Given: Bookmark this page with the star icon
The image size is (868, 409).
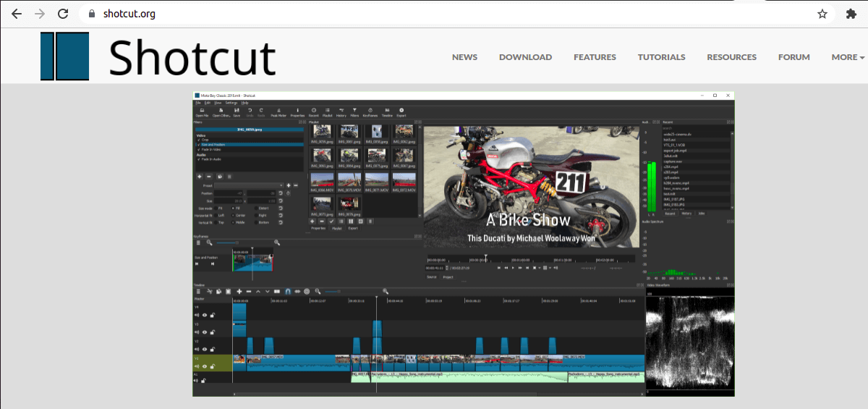Looking at the screenshot, I should pyautogui.click(x=822, y=14).
